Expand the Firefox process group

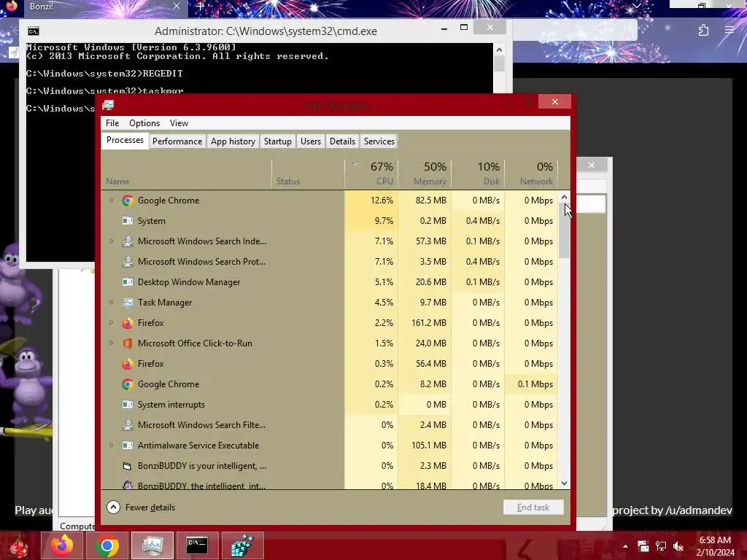pyautogui.click(x=111, y=323)
